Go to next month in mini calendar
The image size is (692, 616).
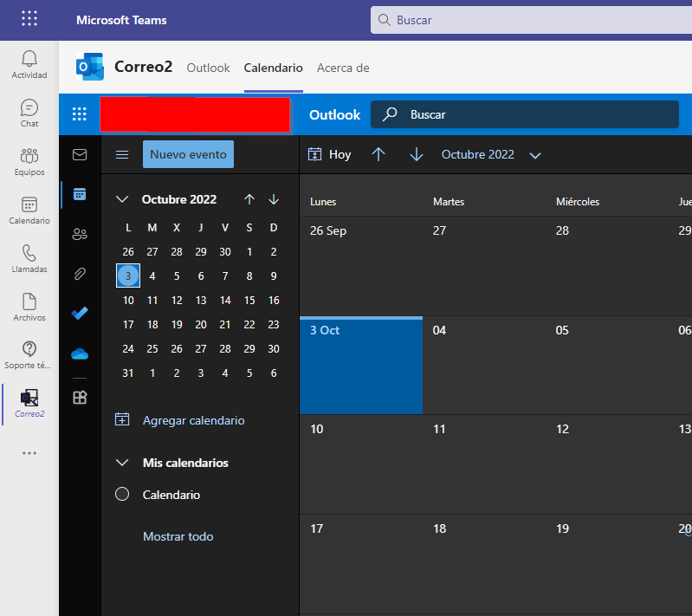[x=274, y=199]
